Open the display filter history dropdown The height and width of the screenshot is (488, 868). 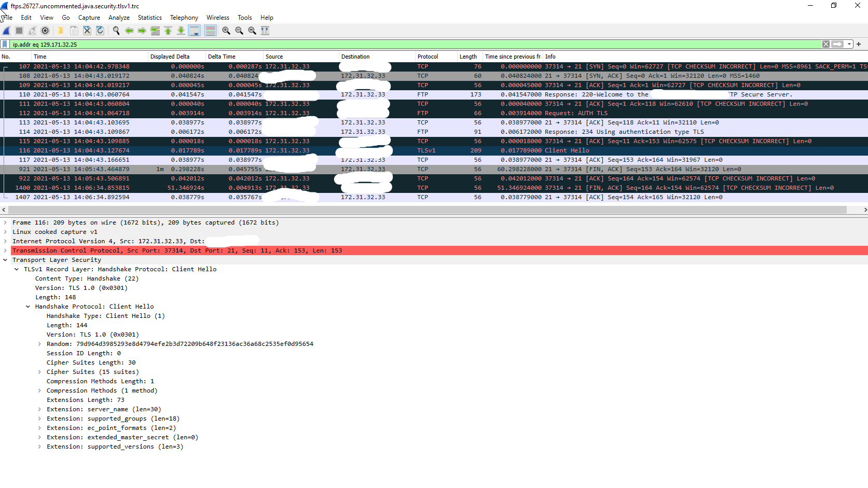849,44
